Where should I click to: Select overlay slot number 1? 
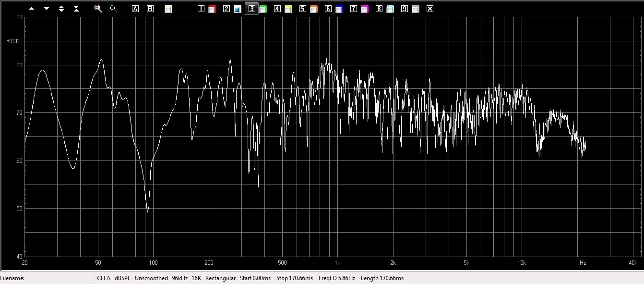tap(201, 9)
